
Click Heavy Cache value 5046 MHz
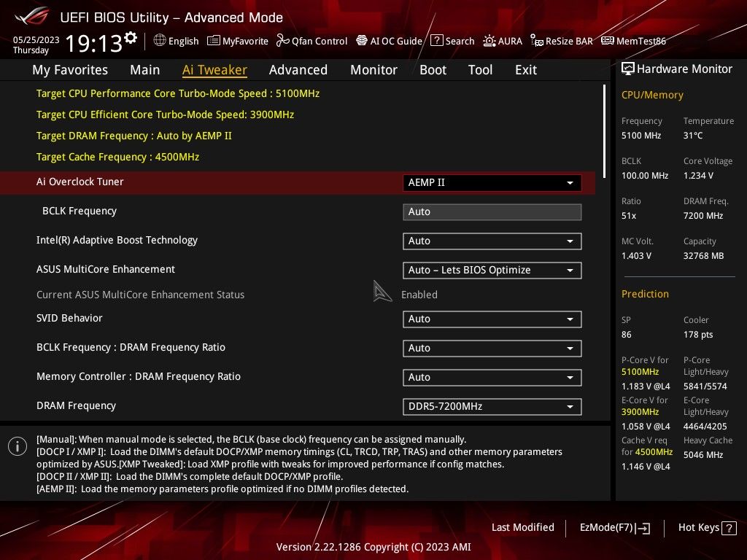pos(703,455)
